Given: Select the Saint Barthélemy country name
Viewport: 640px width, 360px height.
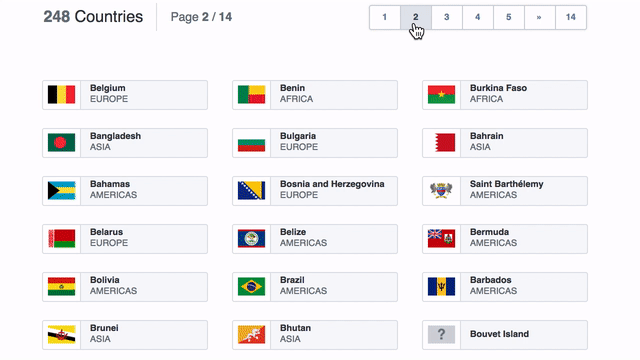Looking at the screenshot, I should tap(507, 184).
